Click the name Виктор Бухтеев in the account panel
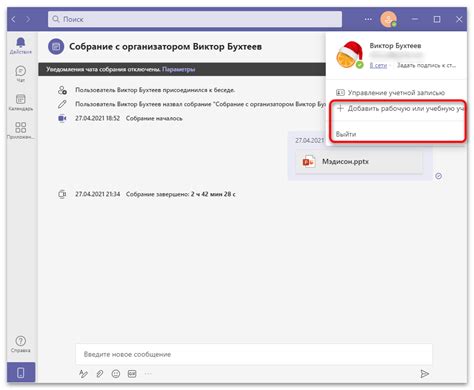The image size is (474, 390). click(395, 46)
